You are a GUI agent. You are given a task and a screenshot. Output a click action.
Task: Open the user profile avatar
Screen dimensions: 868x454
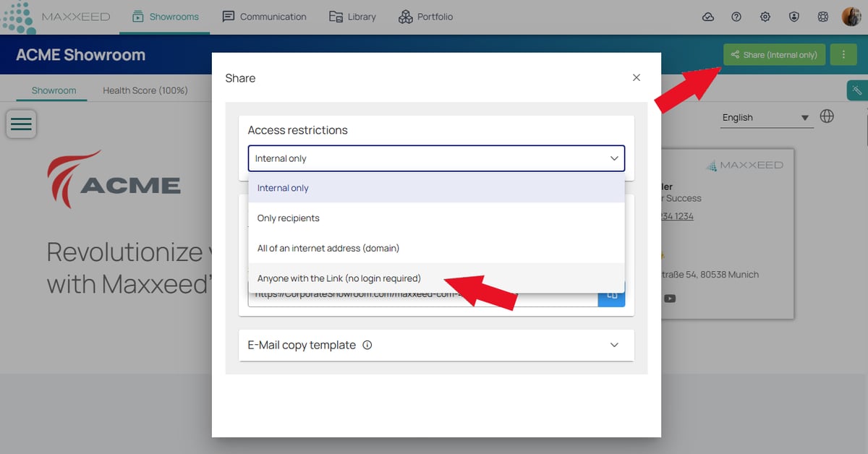pyautogui.click(x=851, y=17)
